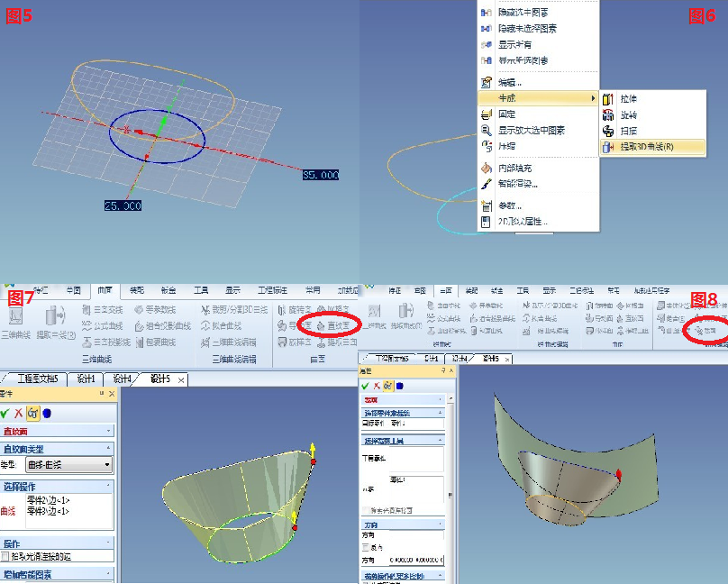
Task: Click the 三维曲线 tool in 图7 ribbon
Action: [16, 322]
